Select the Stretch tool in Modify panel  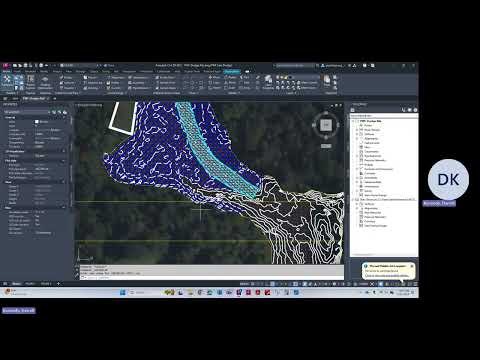pyautogui.click(x=215, y=88)
